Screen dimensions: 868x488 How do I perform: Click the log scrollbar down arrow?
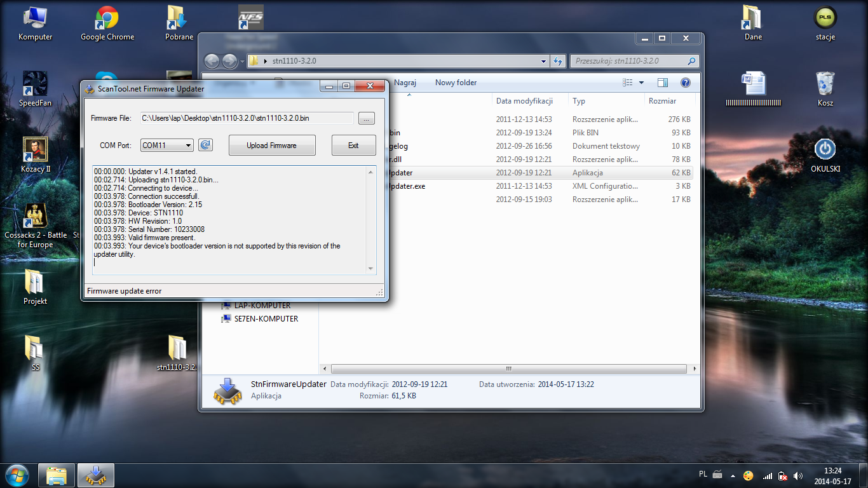(371, 269)
